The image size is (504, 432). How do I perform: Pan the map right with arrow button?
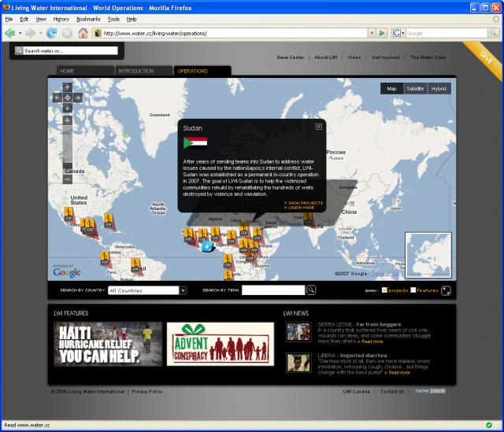coord(78,98)
